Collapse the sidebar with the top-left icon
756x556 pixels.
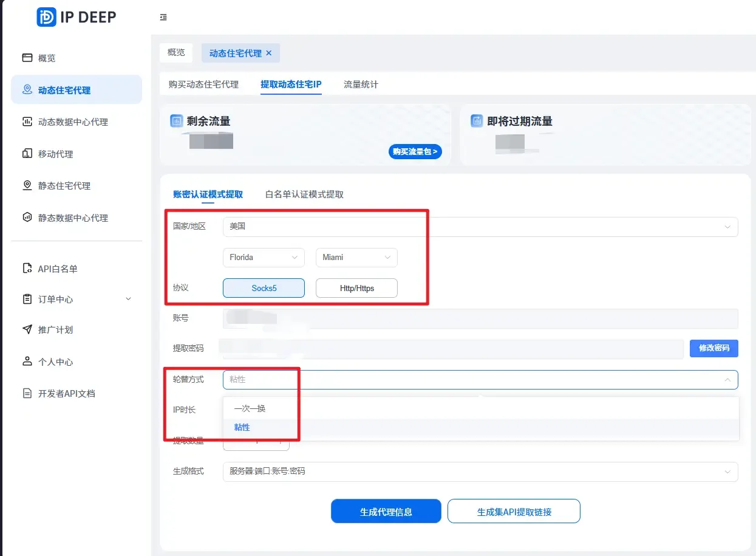(163, 17)
